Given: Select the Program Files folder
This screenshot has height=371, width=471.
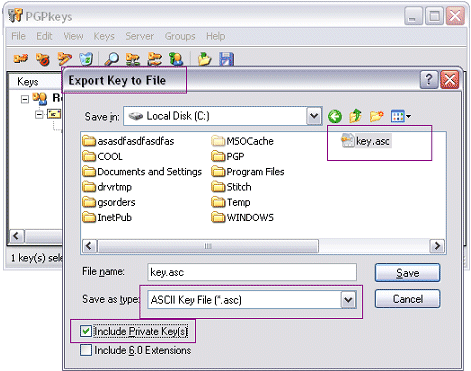Looking at the screenshot, I should pyautogui.click(x=248, y=171).
